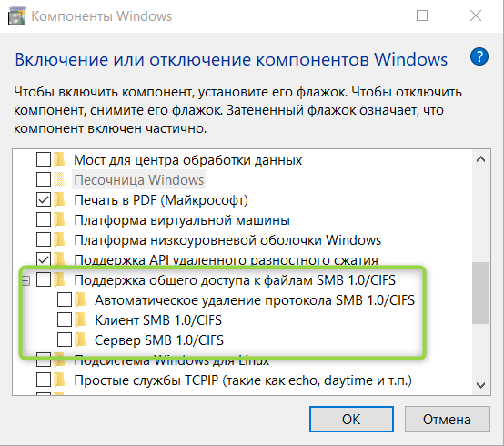Screen dimensions: 504x446
Task: Click the scrollbar up arrow in the list
Action: pos(481,159)
